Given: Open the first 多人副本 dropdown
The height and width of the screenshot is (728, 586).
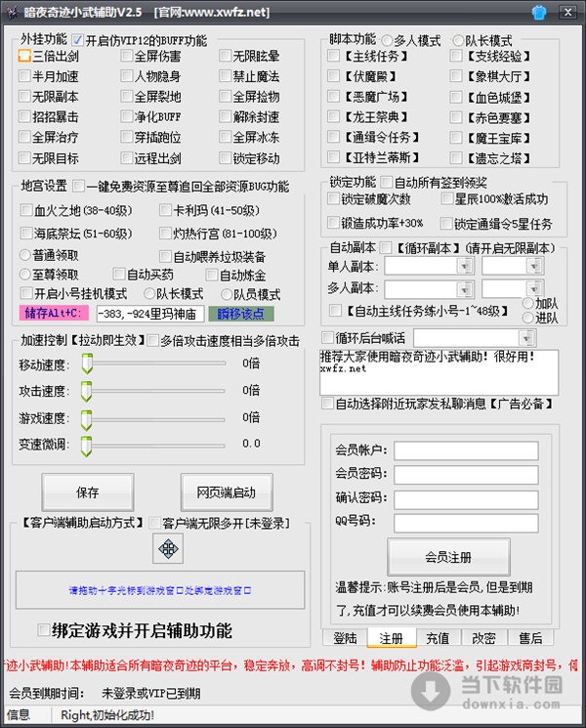Looking at the screenshot, I should (465, 289).
